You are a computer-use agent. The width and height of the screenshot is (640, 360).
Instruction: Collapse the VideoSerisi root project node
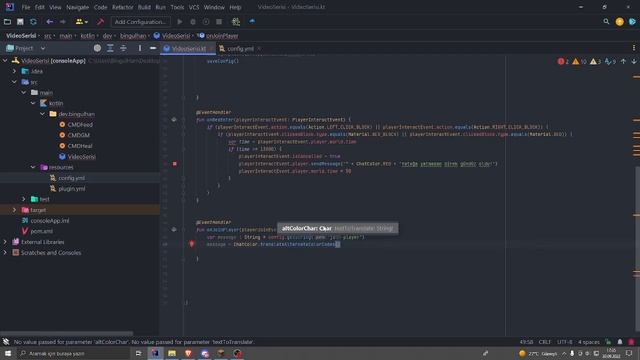tap(5, 60)
